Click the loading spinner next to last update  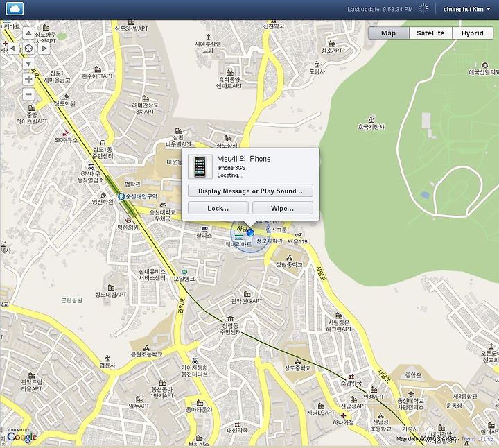(x=423, y=8)
